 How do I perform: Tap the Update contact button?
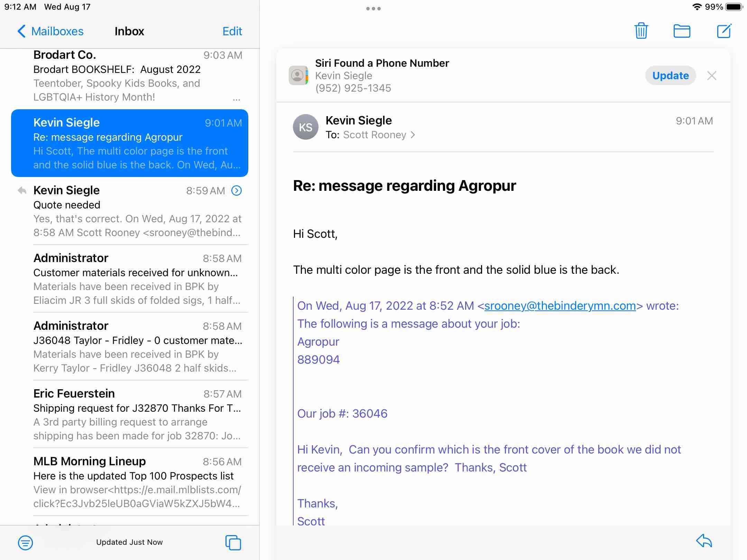click(670, 76)
